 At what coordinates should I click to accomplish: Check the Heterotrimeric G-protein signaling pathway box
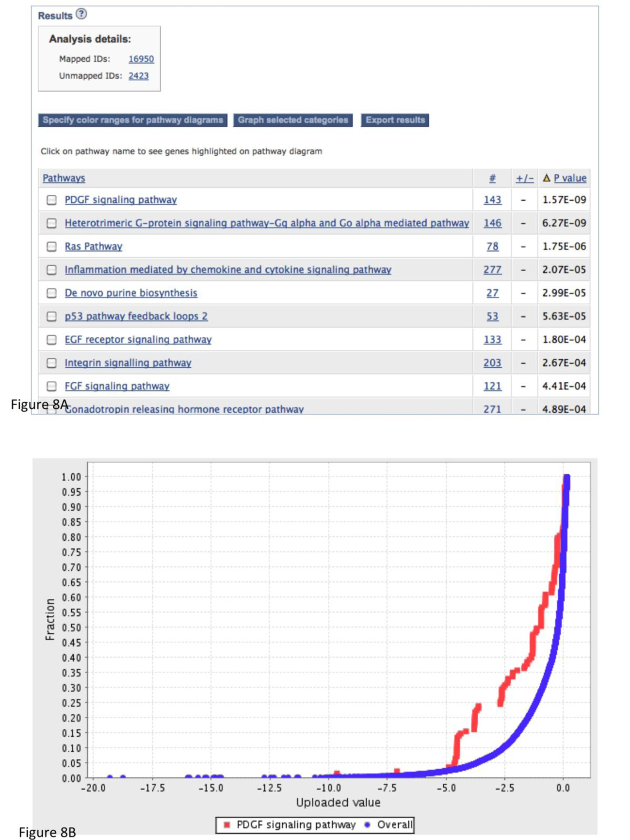click(x=51, y=223)
